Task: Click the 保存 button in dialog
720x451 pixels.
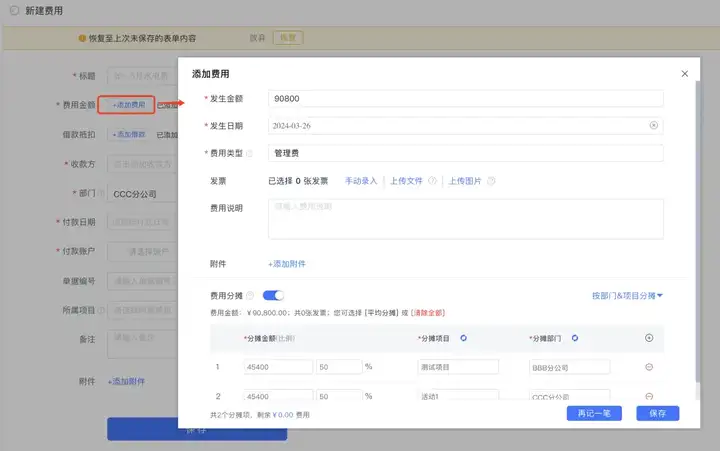Action: click(658, 413)
